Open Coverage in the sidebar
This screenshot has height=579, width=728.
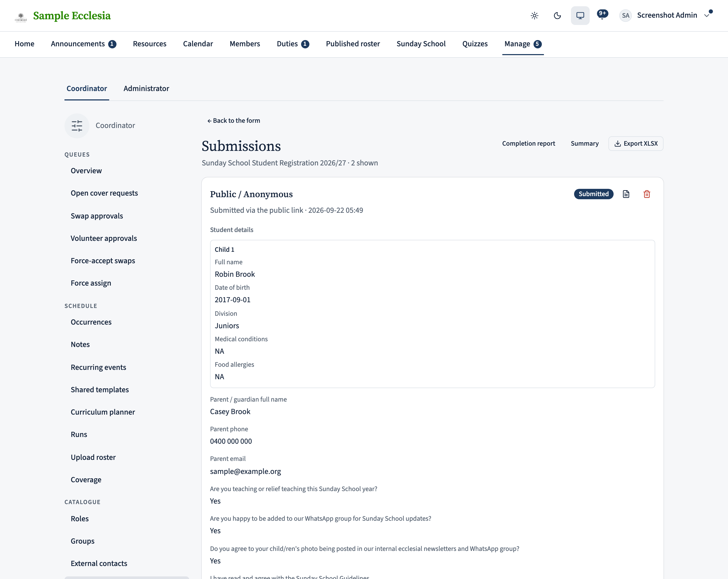(86, 480)
